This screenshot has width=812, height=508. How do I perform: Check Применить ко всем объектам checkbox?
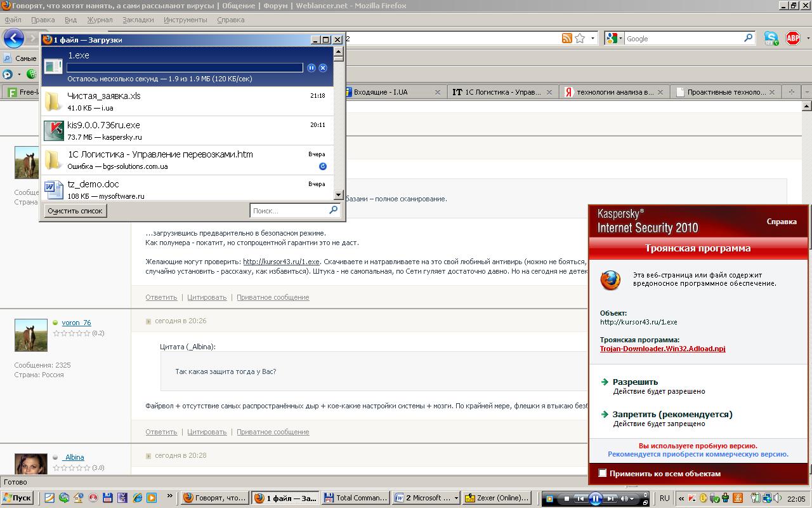pos(603,473)
